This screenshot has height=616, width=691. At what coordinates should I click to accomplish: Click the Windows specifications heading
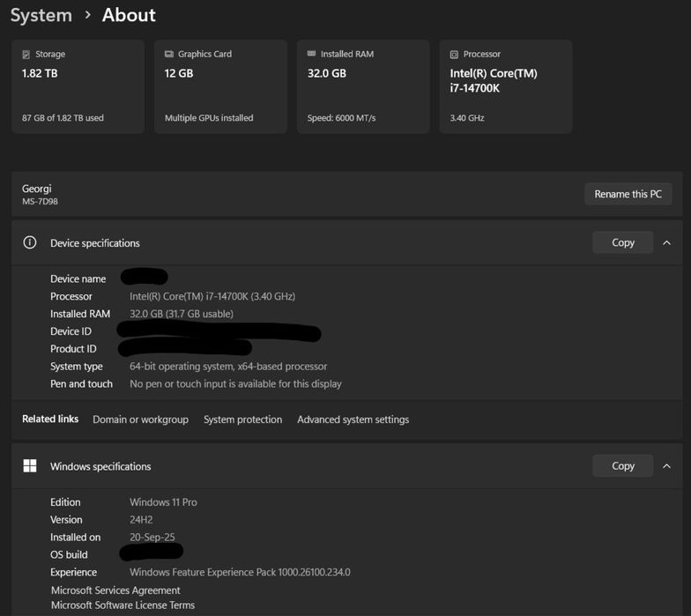(x=100, y=467)
